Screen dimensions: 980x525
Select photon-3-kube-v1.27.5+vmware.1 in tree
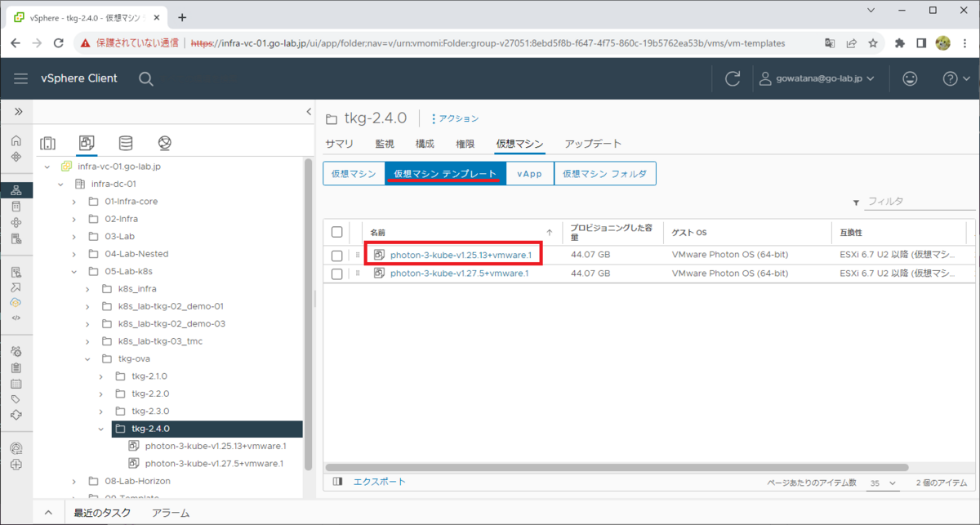pyautogui.click(x=214, y=464)
